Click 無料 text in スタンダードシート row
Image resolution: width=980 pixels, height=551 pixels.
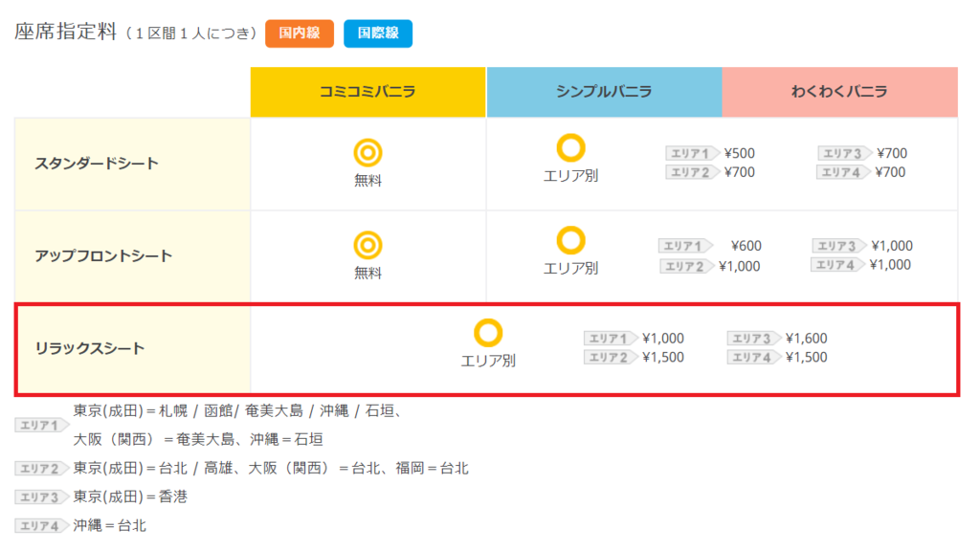click(367, 181)
